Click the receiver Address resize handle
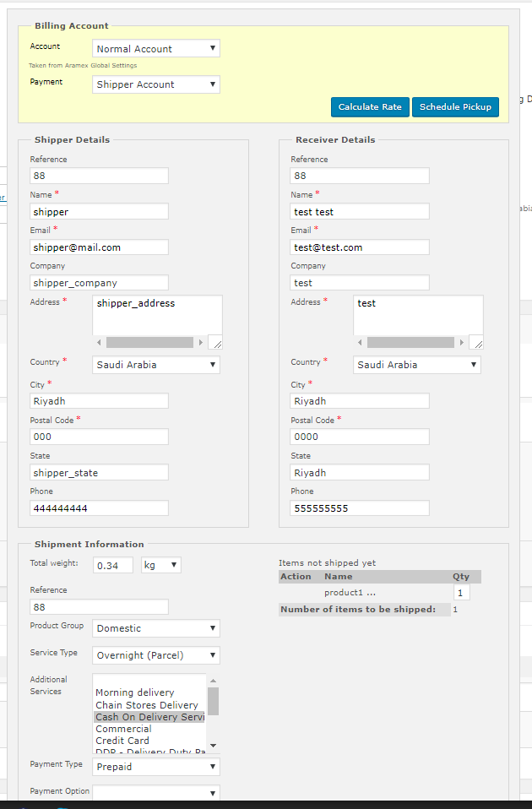Viewport: 532px width, 809px height. pyautogui.click(x=477, y=343)
